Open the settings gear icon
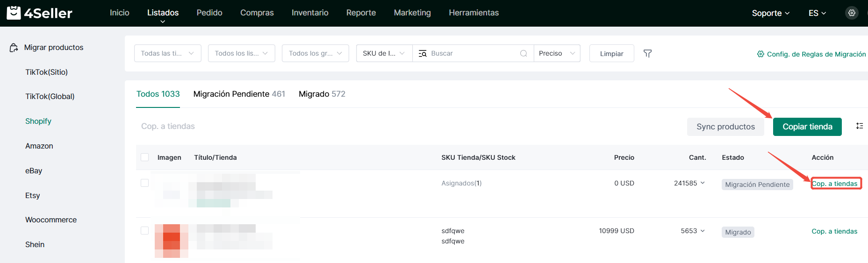This screenshot has height=263, width=868. [852, 13]
